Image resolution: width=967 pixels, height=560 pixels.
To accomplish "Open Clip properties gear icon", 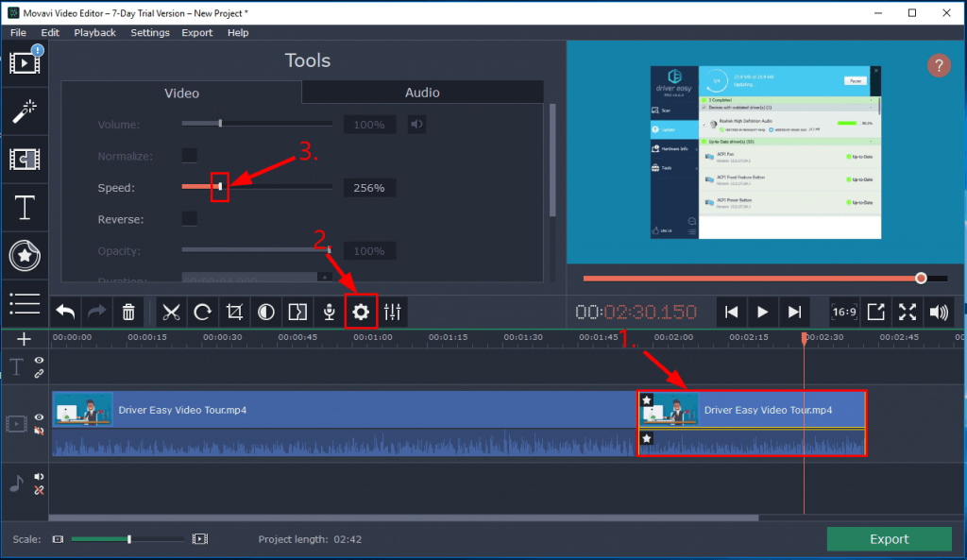I will [x=361, y=312].
